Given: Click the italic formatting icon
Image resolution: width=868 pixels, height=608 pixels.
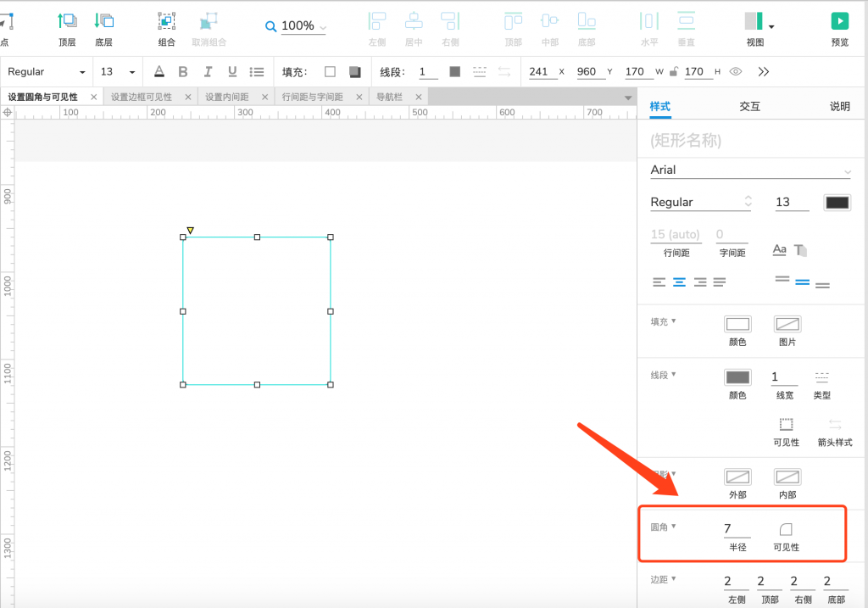Looking at the screenshot, I should point(208,72).
